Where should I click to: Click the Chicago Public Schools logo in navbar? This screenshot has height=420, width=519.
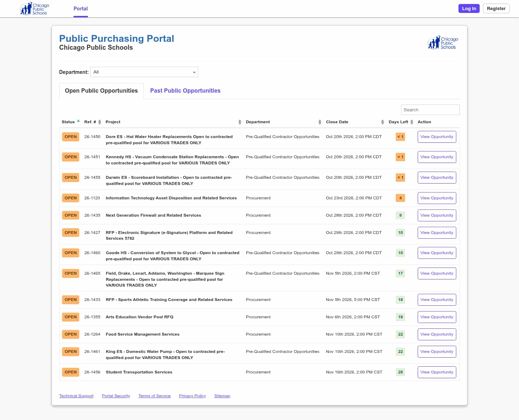35,9
